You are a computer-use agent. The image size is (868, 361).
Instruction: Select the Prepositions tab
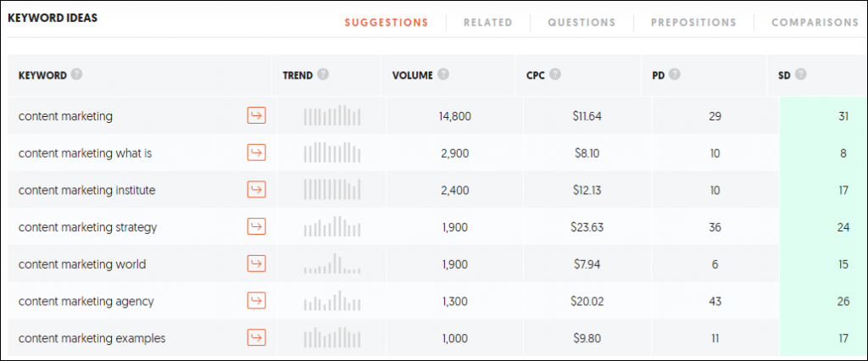(693, 23)
